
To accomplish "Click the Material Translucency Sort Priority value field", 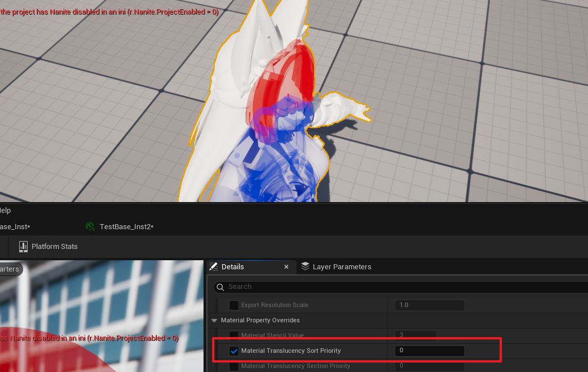I will click(x=430, y=351).
